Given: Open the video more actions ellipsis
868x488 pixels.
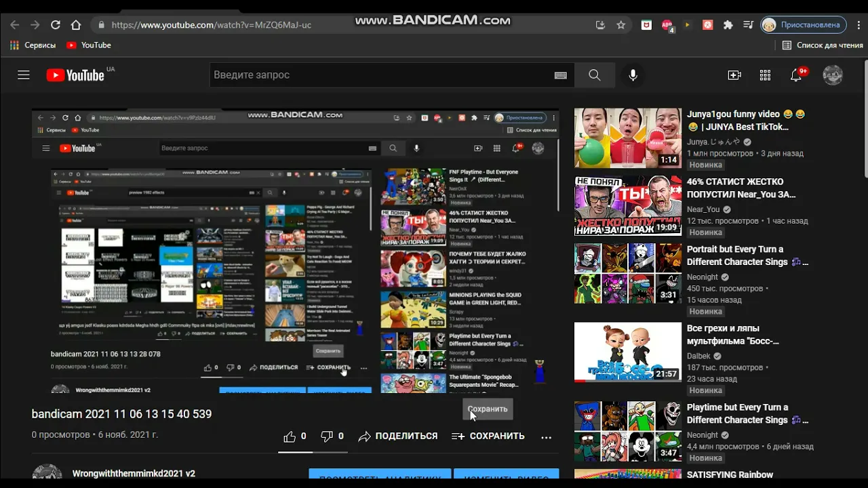Looking at the screenshot, I should pos(547,437).
